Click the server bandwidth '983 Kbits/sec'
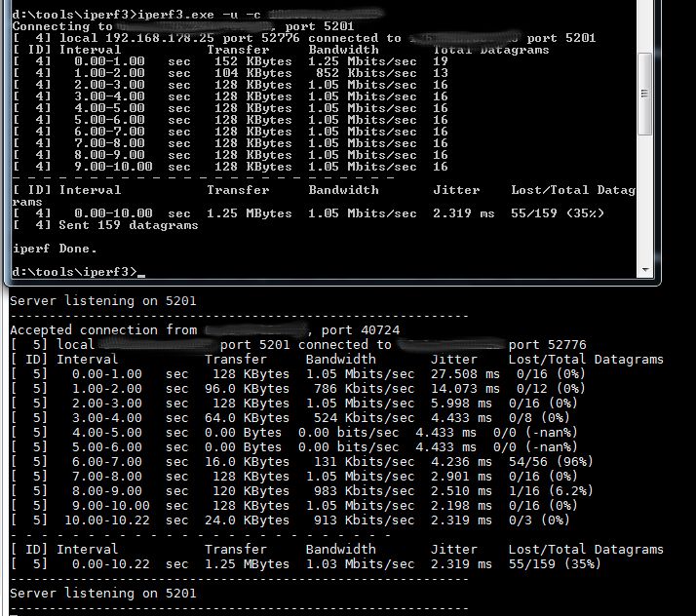 click(364, 491)
